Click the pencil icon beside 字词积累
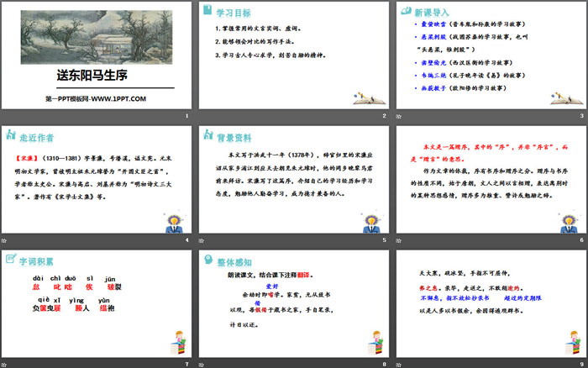The image size is (588, 368). 11,259
